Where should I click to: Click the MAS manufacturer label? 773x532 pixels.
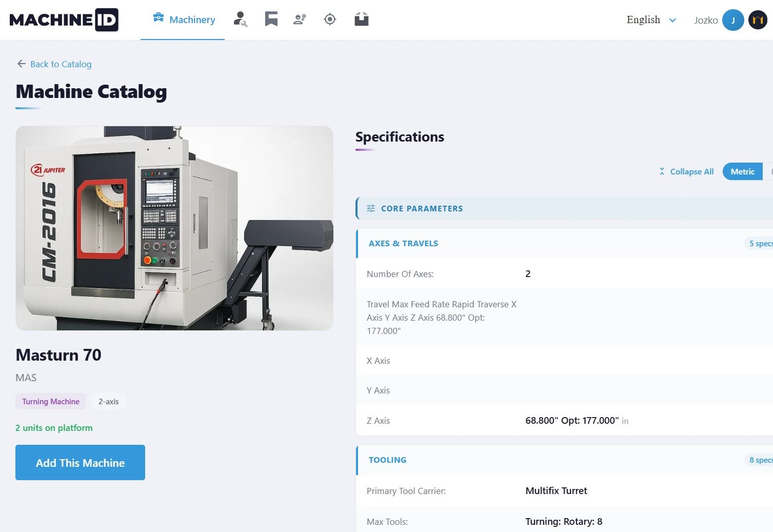pos(26,378)
